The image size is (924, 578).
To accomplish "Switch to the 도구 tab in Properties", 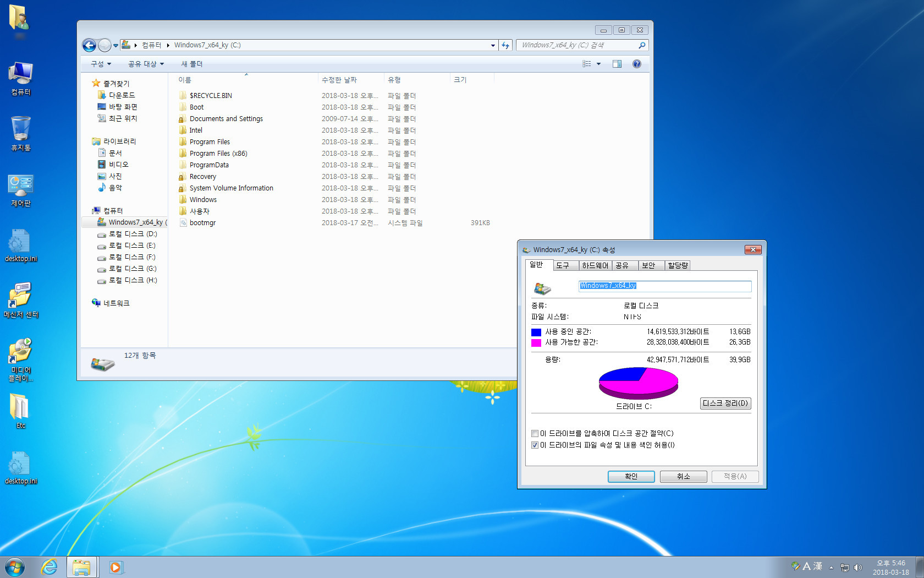I will 565,265.
